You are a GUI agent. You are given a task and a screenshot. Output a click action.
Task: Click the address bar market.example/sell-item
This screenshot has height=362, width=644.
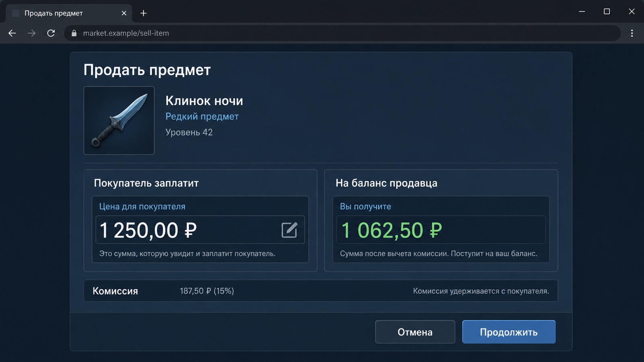click(342, 33)
